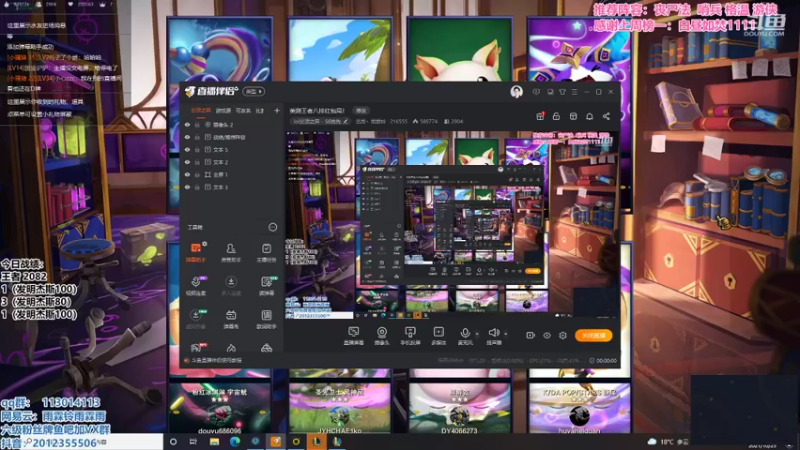Image resolution: width=800 pixels, height=450 pixels.
Task: Click the Windows taskbar search circle
Action: [173, 441]
